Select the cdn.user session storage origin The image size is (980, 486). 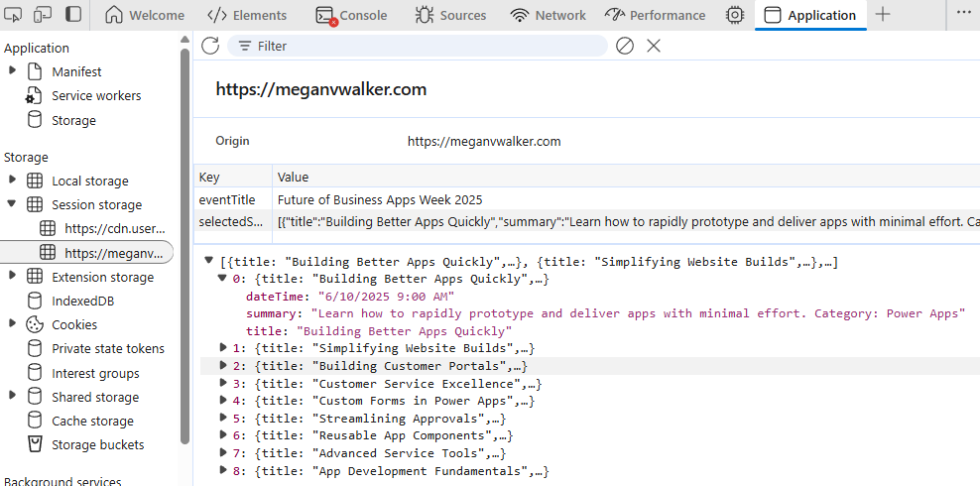114,229
